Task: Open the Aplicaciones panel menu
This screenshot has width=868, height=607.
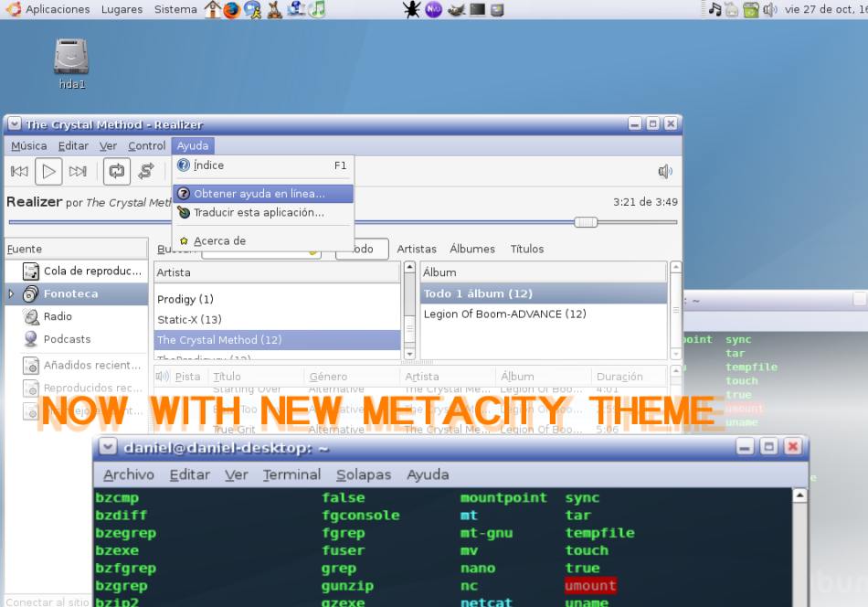Action: (x=58, y=9)
